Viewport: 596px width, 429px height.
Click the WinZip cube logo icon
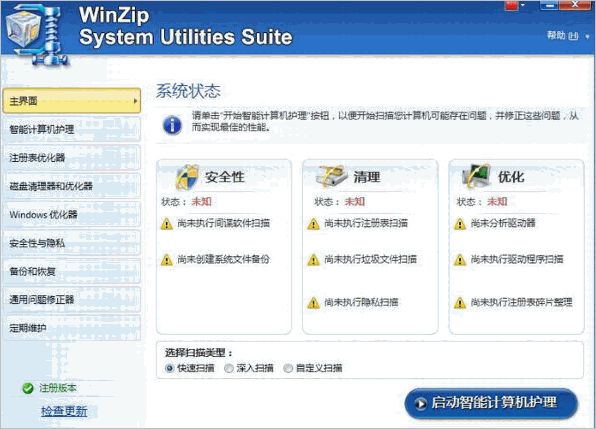37,35
